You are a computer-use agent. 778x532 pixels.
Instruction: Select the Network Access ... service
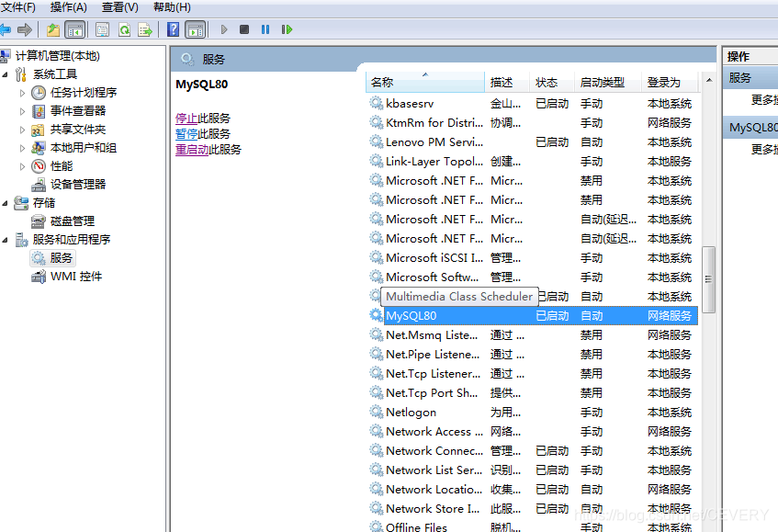pos(534,431)
